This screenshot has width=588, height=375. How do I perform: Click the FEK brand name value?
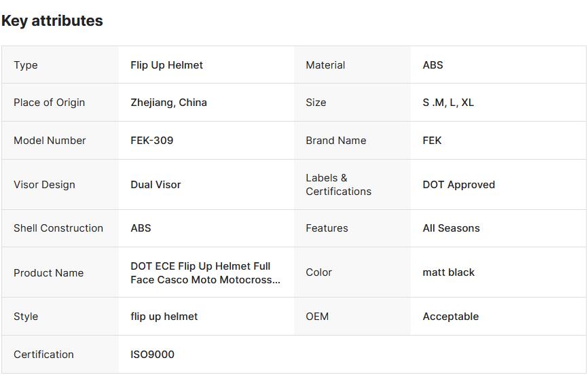(x=432, y=141)
